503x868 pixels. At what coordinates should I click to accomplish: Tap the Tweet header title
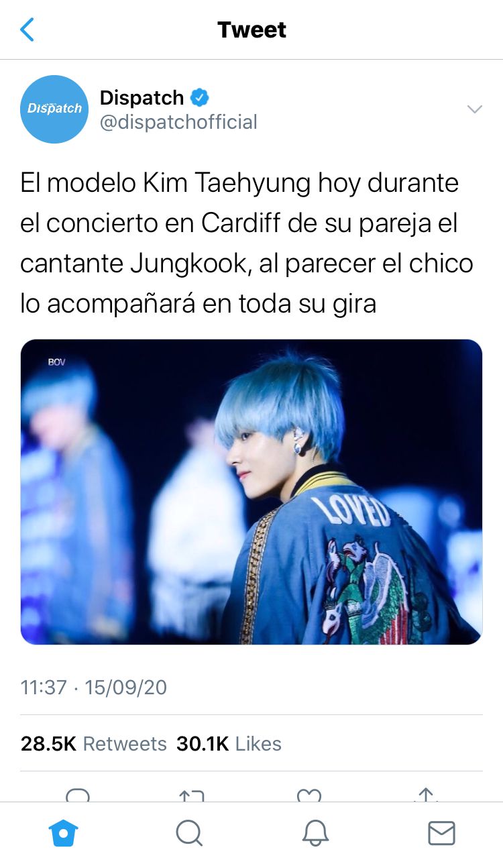coord(251,30)
